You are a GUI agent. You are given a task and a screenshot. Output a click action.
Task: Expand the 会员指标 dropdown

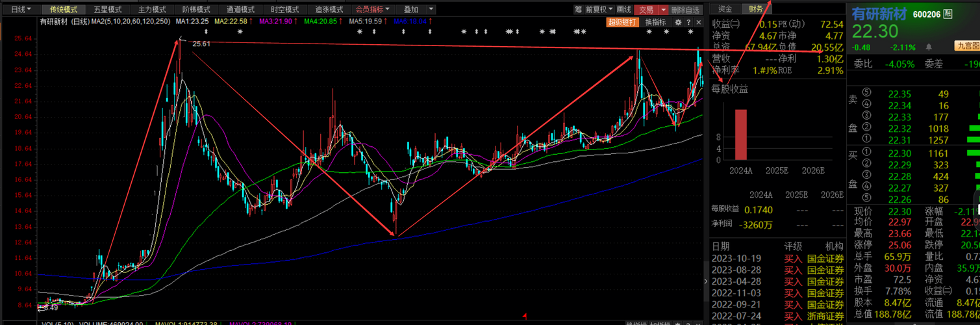point(373,10)
